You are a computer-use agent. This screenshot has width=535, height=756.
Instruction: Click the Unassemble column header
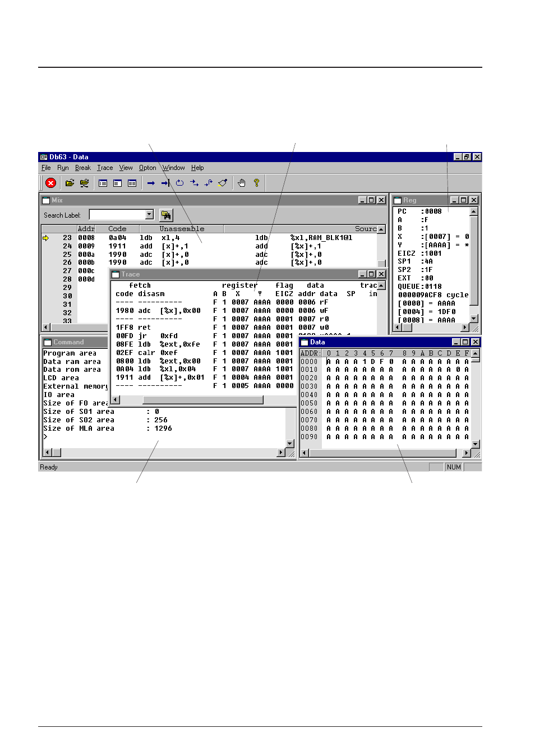[x=182, y=229]
